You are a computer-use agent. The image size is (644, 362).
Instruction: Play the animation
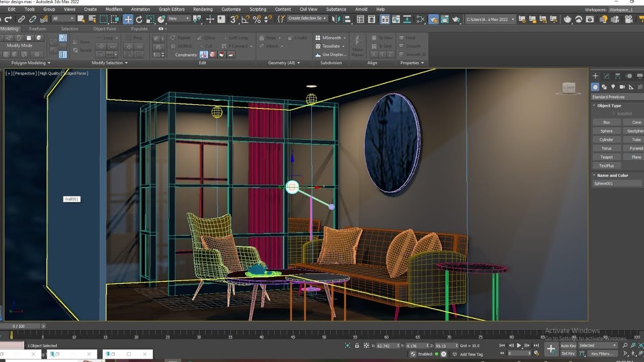(x=519, y=345)
